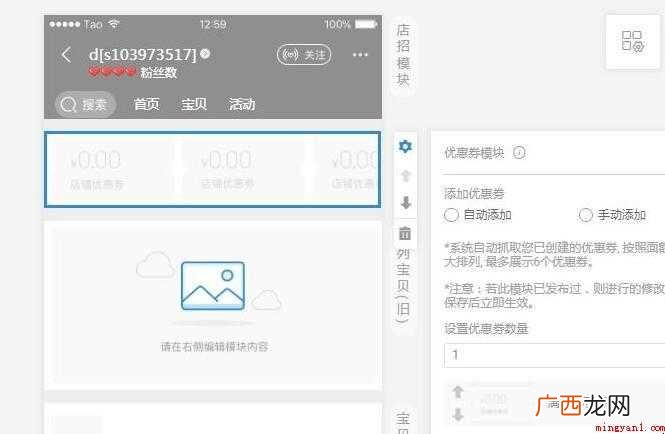This screenshot has width=665, height=434.
Task: Click the 优惠券模块 panel title
Action: click(x=474, y=153)
